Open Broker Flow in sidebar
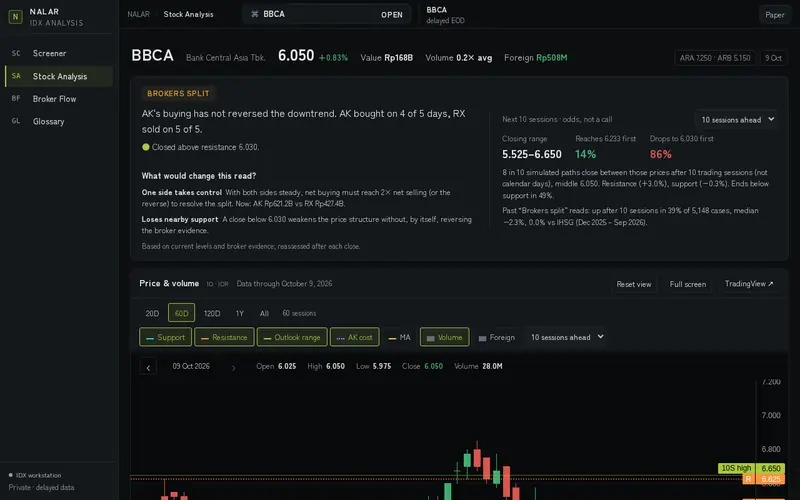This screenshot has height=500, width=800. click(x=59, y=99)
